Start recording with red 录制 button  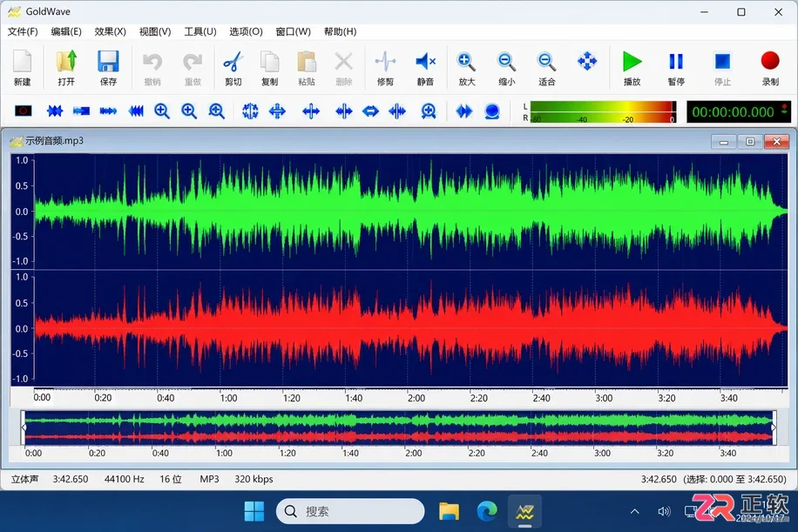pyautogui.click(x=770, y=68)
